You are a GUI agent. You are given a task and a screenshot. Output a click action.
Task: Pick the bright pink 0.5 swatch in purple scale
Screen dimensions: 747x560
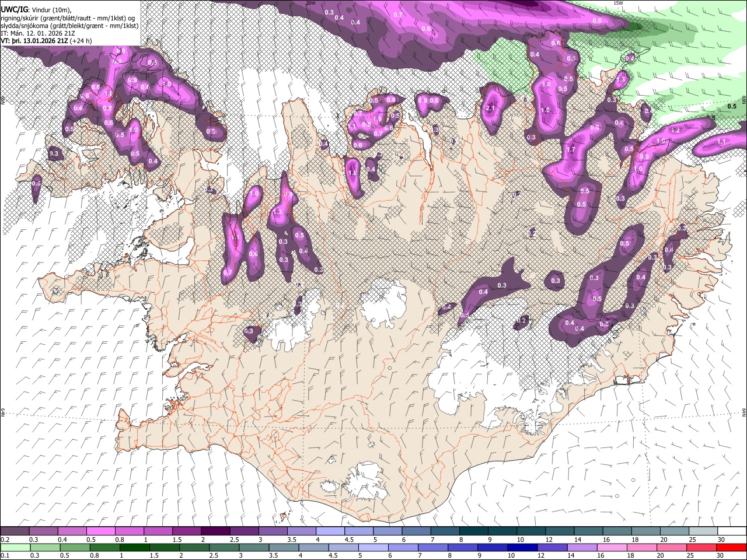100,531
